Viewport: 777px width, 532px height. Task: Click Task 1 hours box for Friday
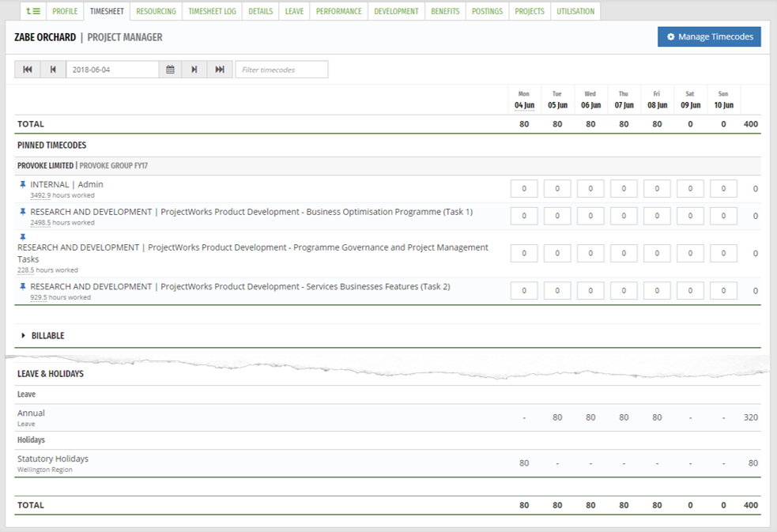657,216
